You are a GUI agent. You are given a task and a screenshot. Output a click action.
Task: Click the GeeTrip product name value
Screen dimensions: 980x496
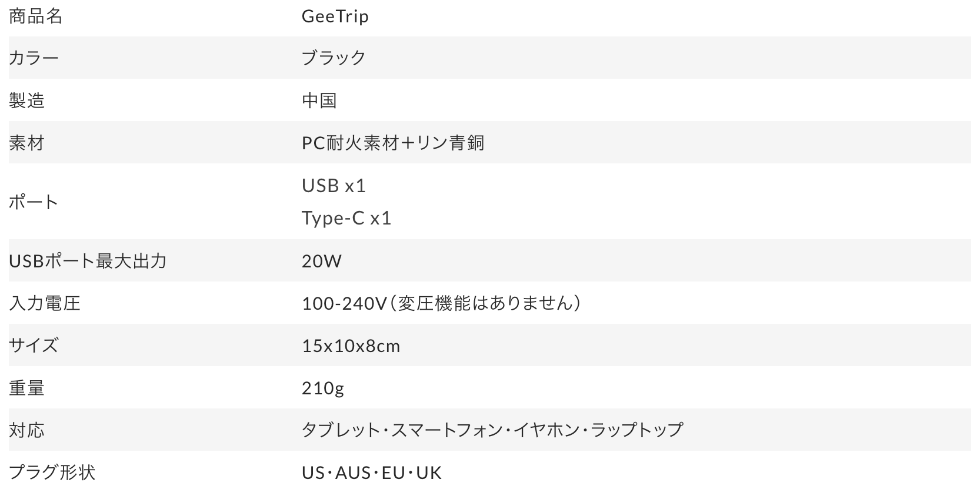(335, 16)
